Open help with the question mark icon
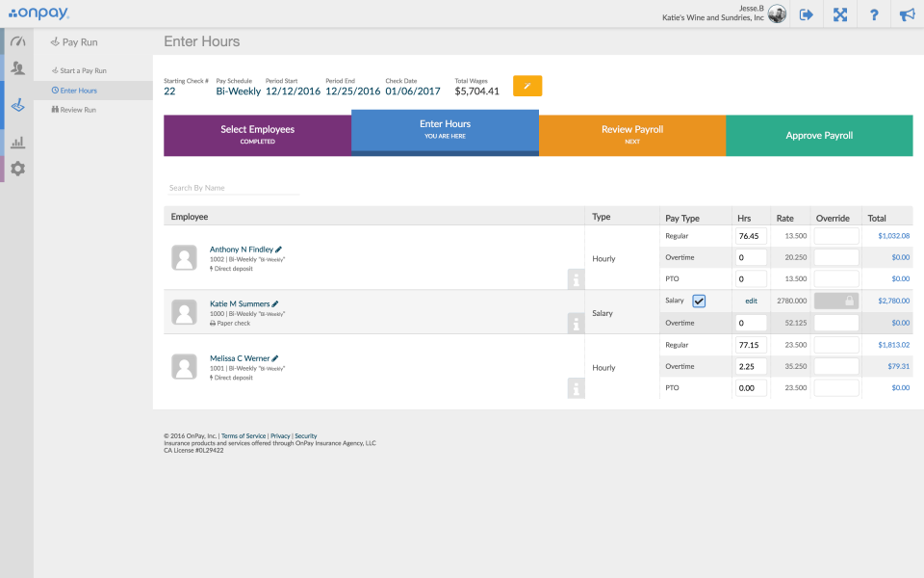 tap(874, 14)
